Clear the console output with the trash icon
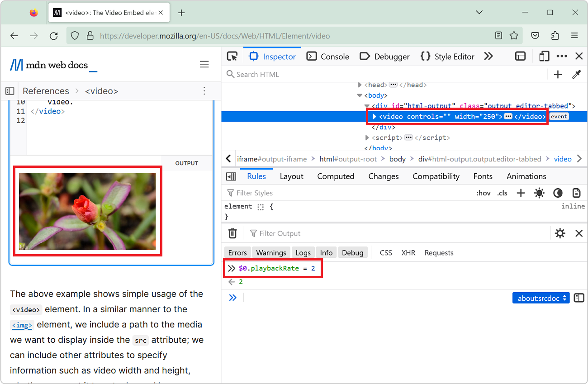588x384 pixels. (232, 233)
